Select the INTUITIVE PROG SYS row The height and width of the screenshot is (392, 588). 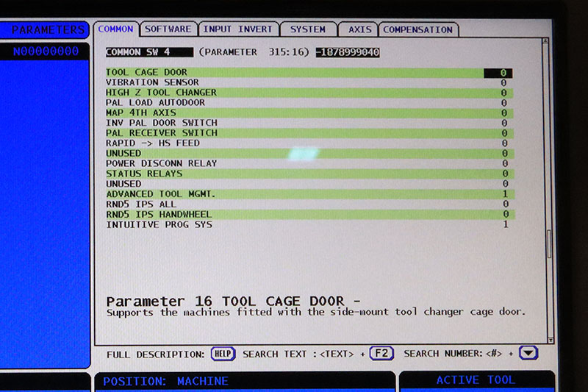point(309,224)
